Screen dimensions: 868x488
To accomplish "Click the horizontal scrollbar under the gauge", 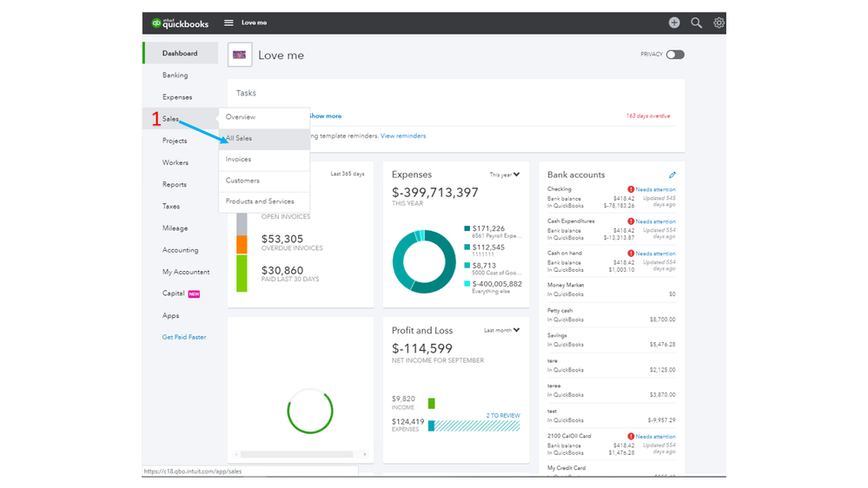I will [x=296, y=454].
